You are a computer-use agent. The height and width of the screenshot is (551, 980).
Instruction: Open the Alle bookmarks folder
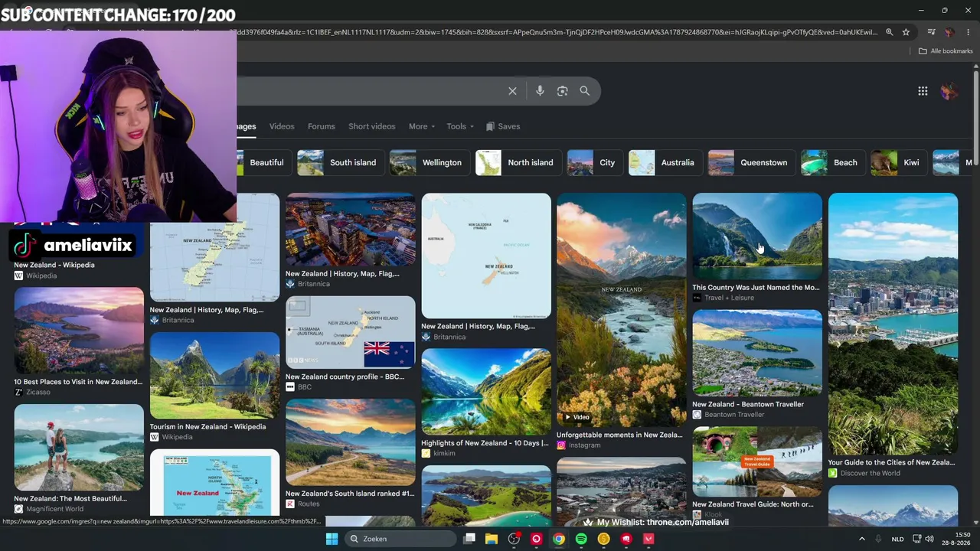946,51
